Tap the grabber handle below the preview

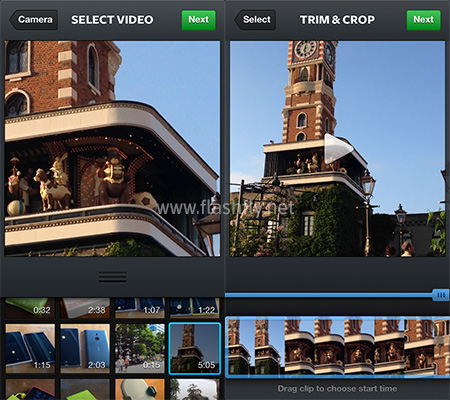[x=112, y=277]
